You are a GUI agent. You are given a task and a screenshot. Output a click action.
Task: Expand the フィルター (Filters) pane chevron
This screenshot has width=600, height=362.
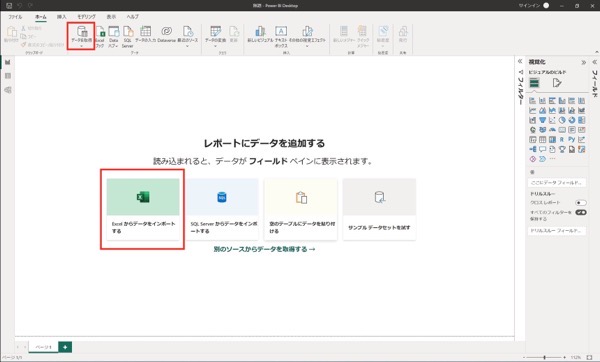[x=520, y=61]
